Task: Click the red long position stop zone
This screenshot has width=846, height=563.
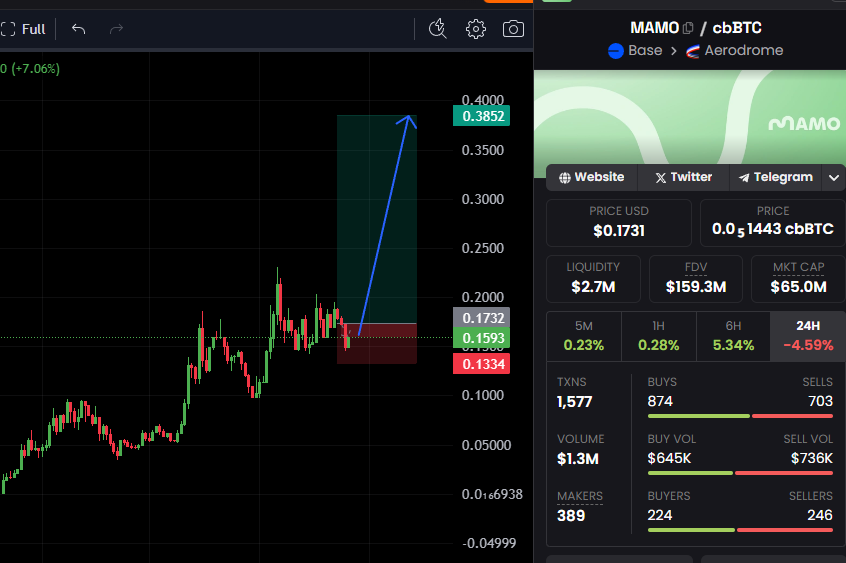Action: click(x=377, y=344)
